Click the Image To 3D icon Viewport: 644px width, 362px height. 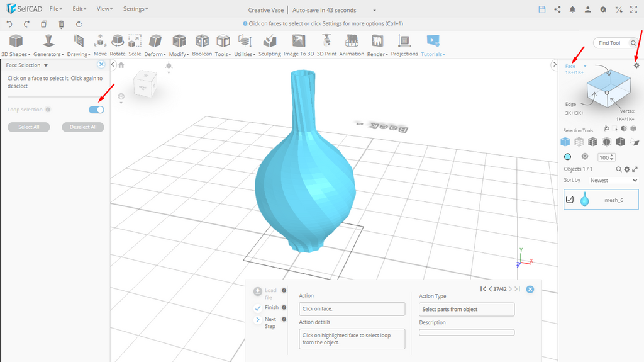(299, 45)
